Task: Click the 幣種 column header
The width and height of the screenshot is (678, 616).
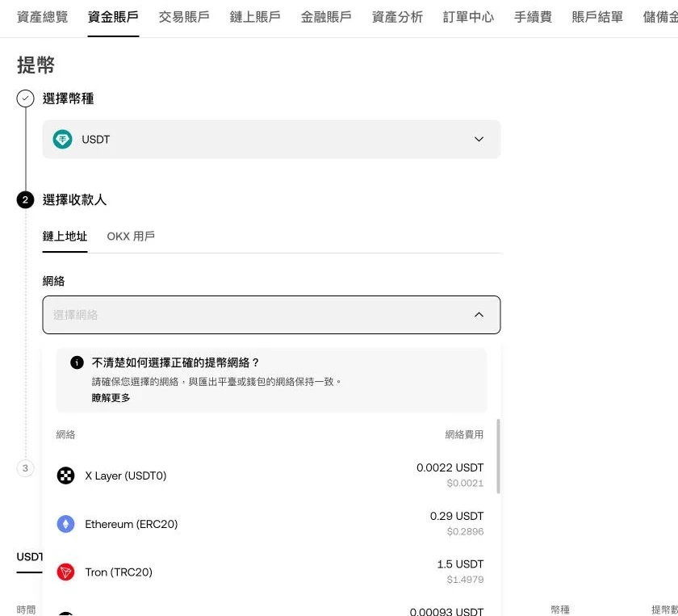Action: point(560,610)
